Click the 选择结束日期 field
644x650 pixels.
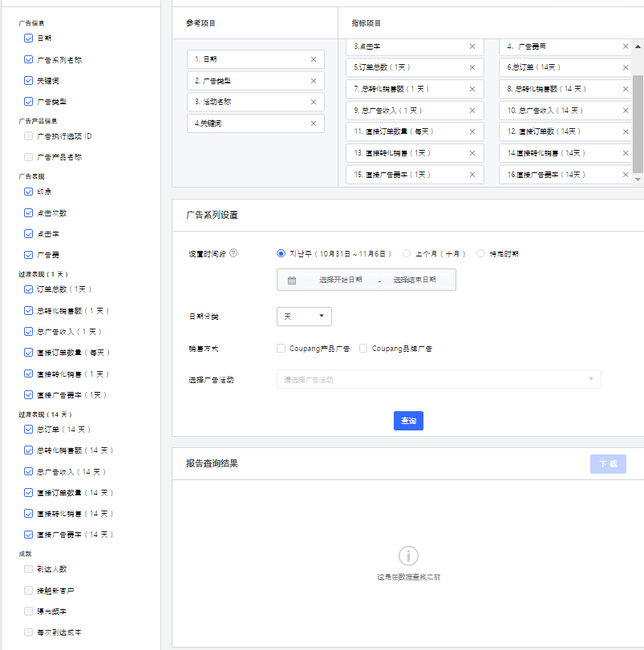(x=415, y=280)
